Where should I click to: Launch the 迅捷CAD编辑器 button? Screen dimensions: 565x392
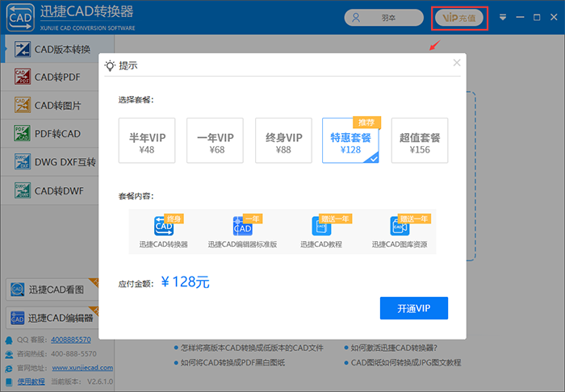tap(52, 318)
